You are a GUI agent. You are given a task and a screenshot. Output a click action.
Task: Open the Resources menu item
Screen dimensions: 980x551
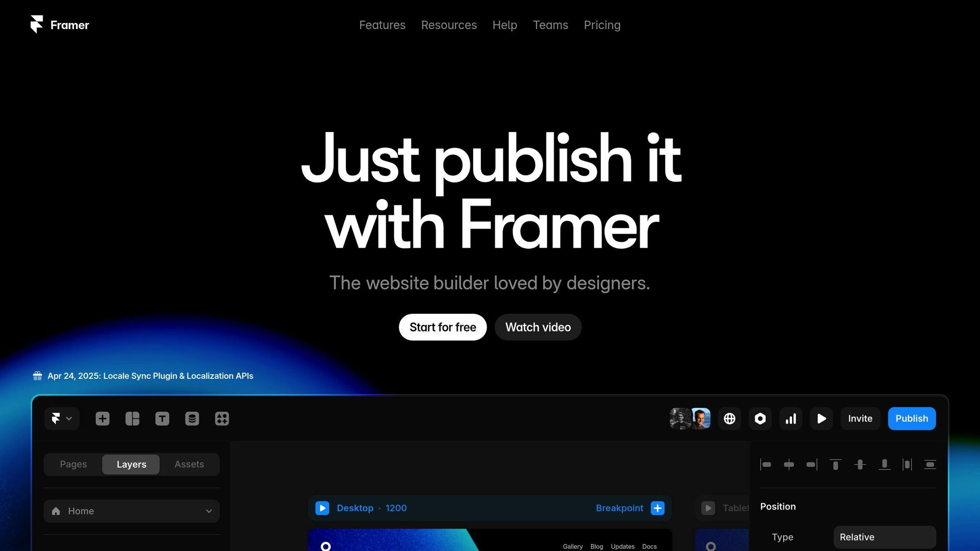449,25
